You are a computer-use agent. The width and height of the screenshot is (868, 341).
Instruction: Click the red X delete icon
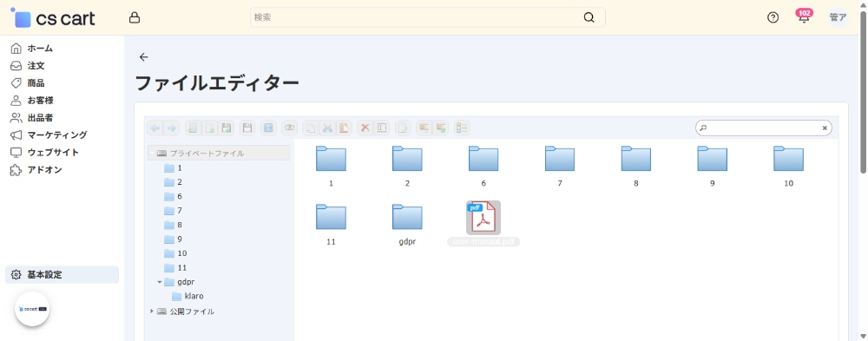(x=365, y=128)
